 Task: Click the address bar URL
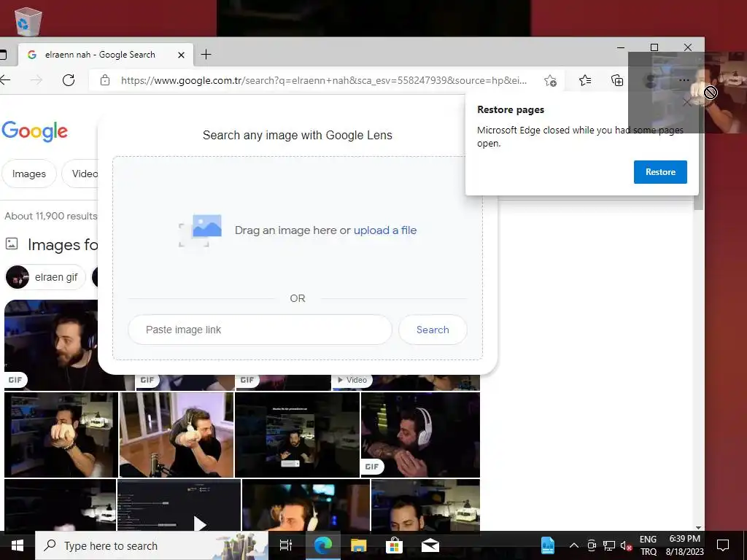[324, 80]
